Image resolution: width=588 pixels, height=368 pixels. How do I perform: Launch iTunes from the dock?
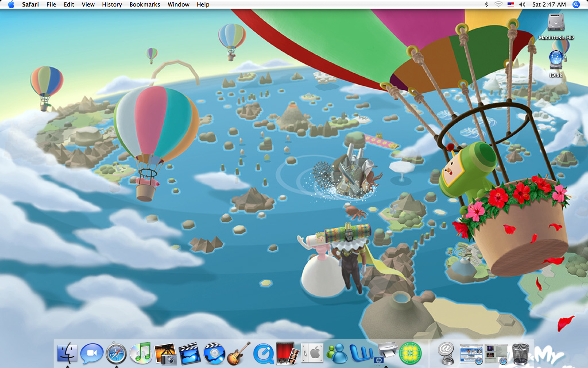141,353
